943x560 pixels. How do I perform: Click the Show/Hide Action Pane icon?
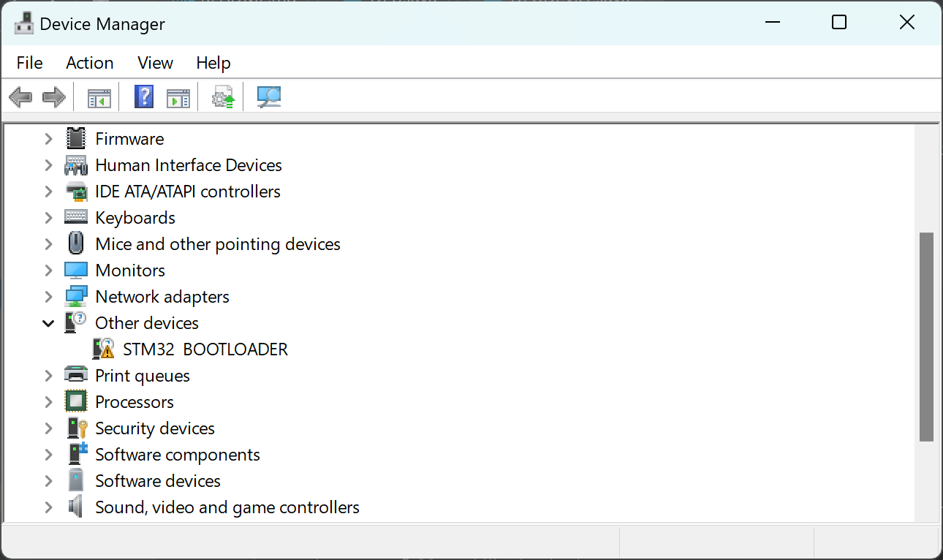pos(178,96)
